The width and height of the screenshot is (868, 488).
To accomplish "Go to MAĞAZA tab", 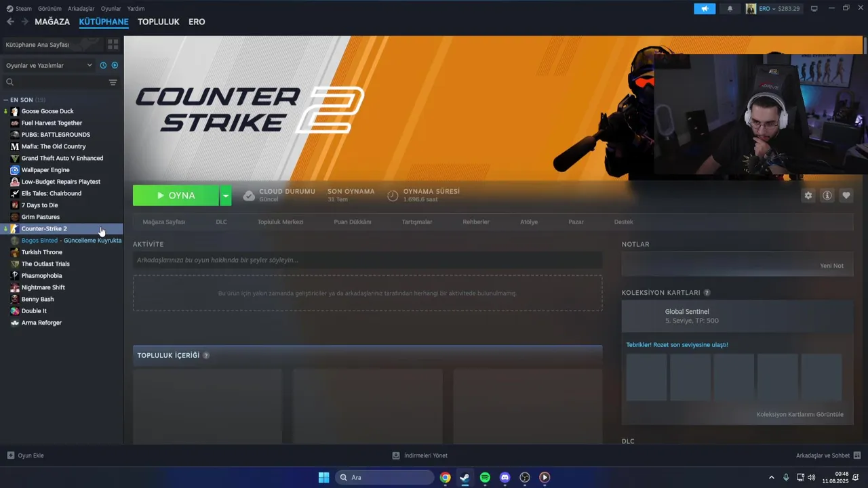I will coord(52,22).
